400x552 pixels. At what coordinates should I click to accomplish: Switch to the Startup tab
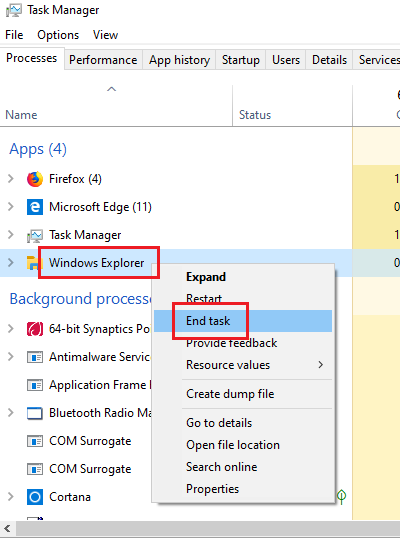(240, 60)
